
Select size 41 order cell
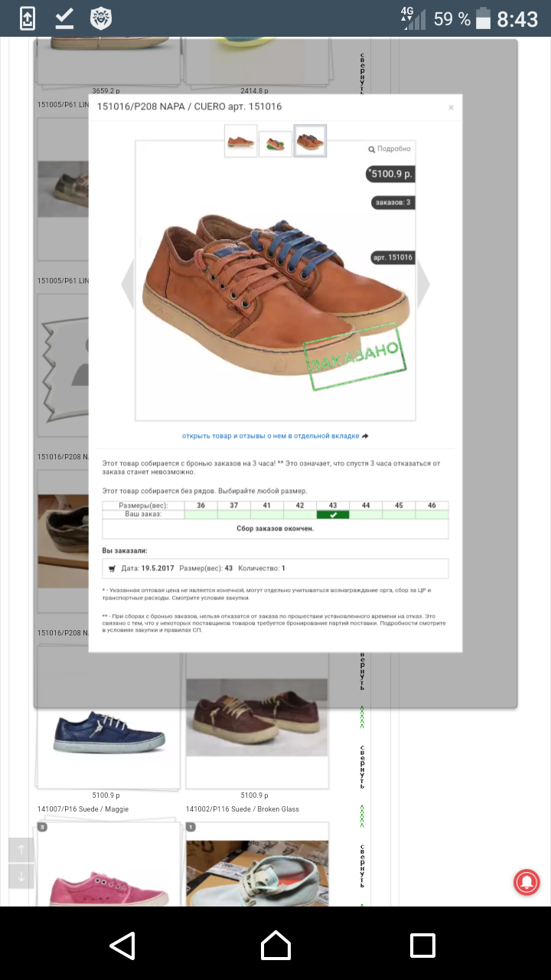[x=266, y=514]
